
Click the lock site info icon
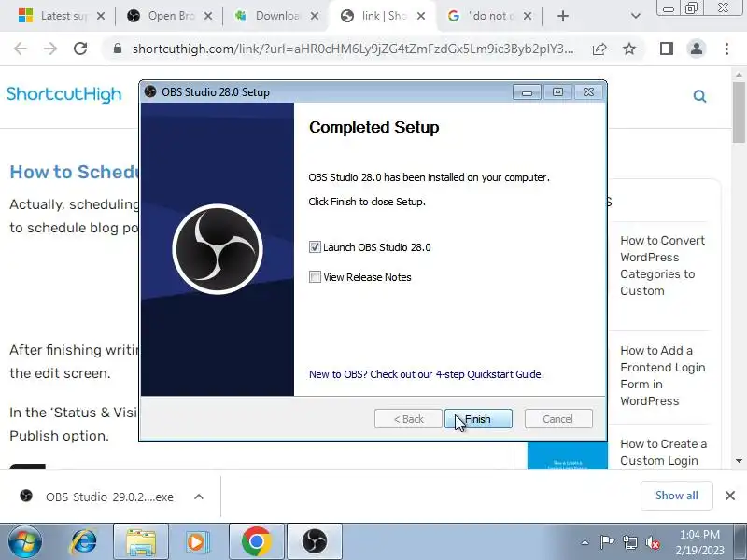118,49
